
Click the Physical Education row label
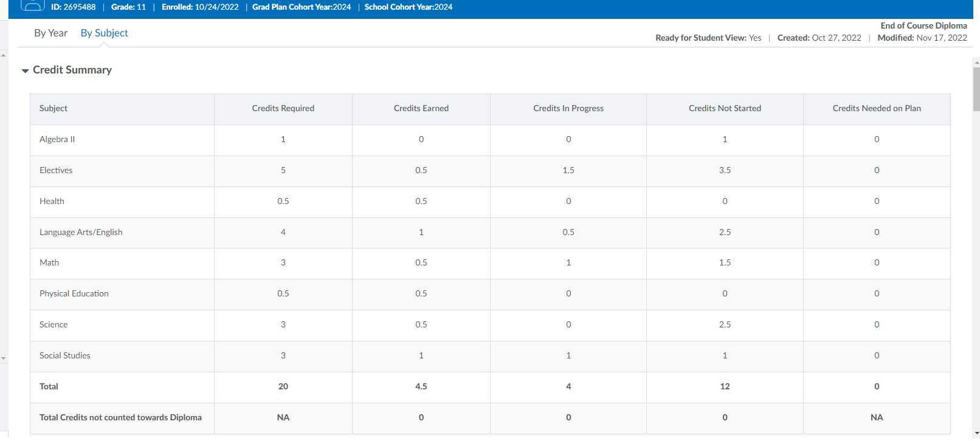74,293
